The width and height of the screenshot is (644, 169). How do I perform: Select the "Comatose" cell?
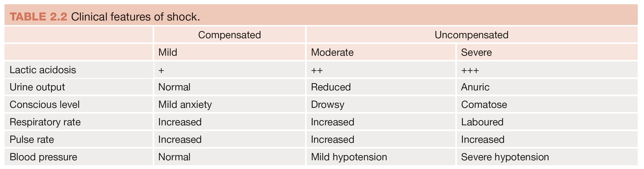[x=484, y=105]
